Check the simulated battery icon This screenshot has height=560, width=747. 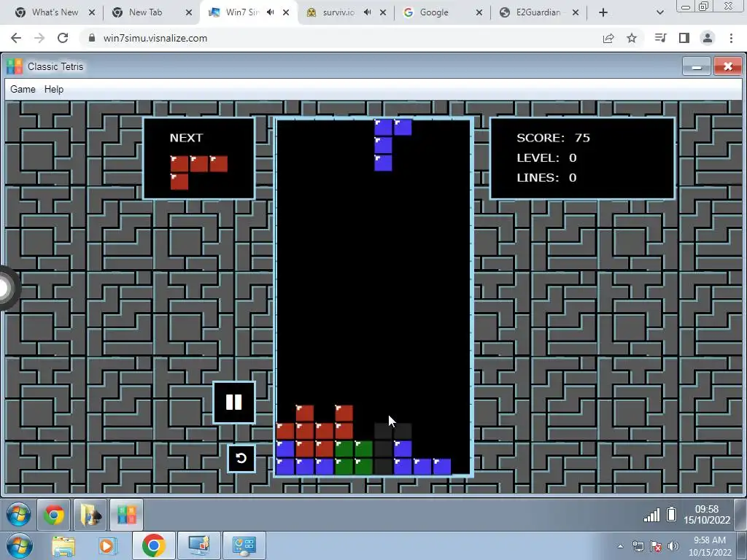coord(671,514)
